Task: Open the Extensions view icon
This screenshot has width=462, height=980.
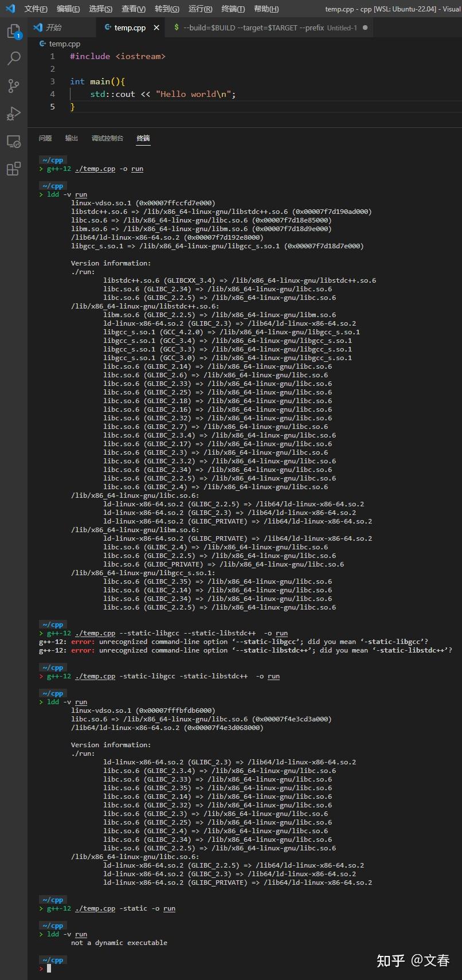Action: [x=13, y=169]
